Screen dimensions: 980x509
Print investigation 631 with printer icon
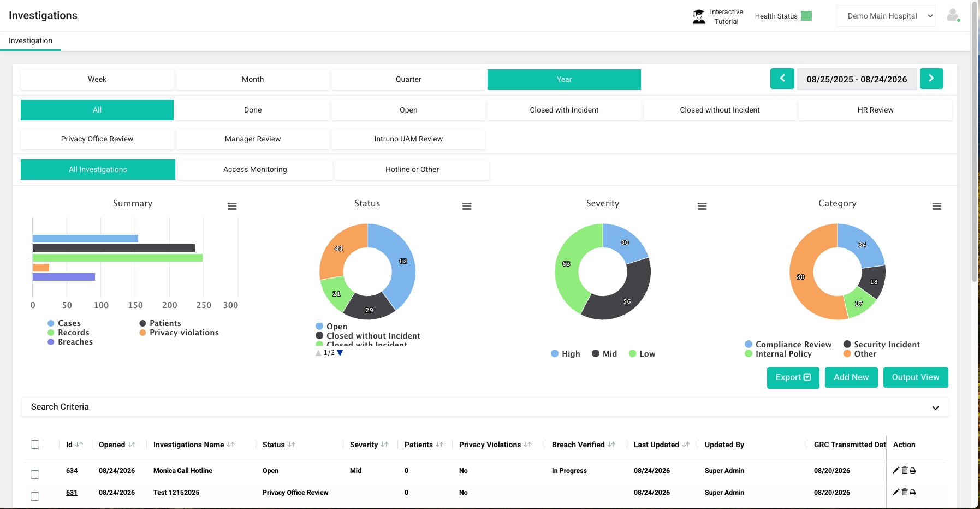click(x=913, y=492)
